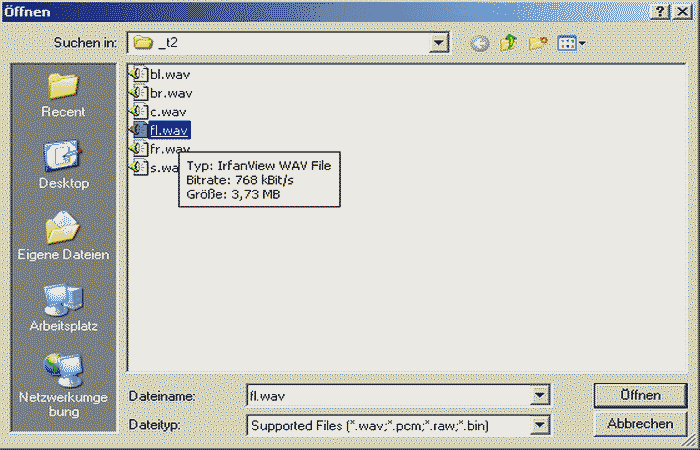
Task: Click the Abbrechen button
Action: [x=639, y=424]
